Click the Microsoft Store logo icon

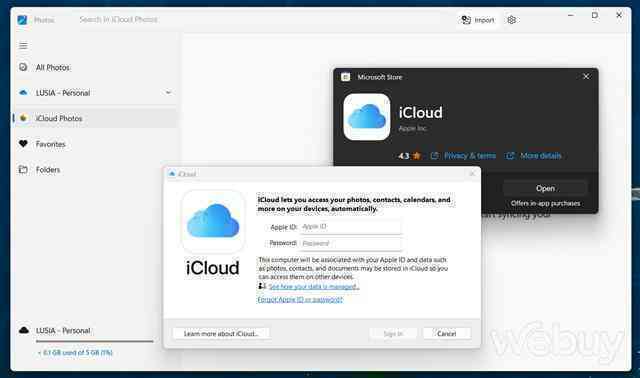pyautogui.click(x=345, y=77)
